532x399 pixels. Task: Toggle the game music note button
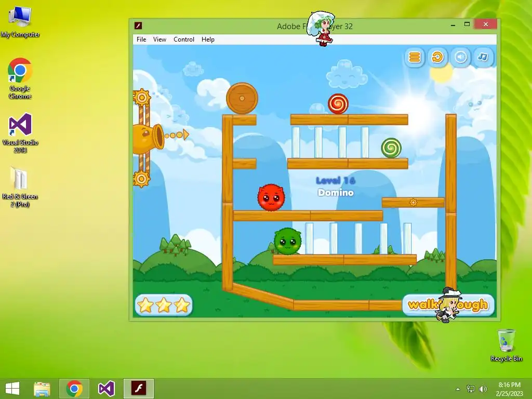(483, 57)
